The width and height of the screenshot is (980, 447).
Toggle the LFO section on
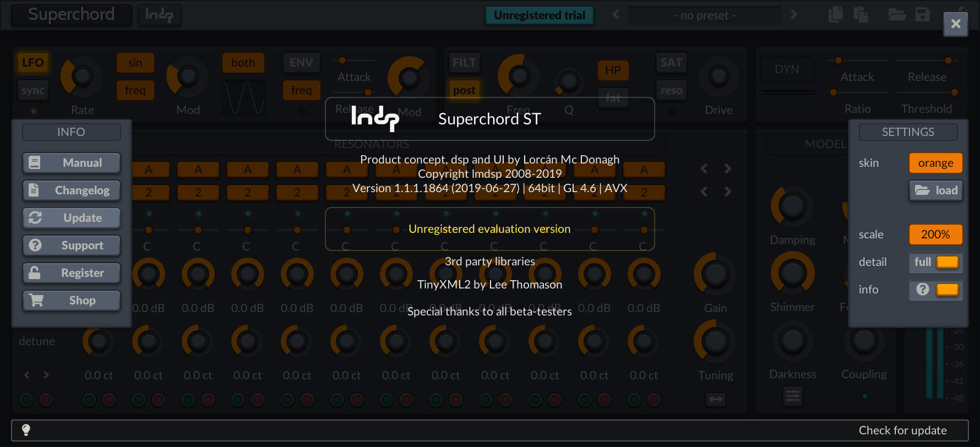(33, 63)
